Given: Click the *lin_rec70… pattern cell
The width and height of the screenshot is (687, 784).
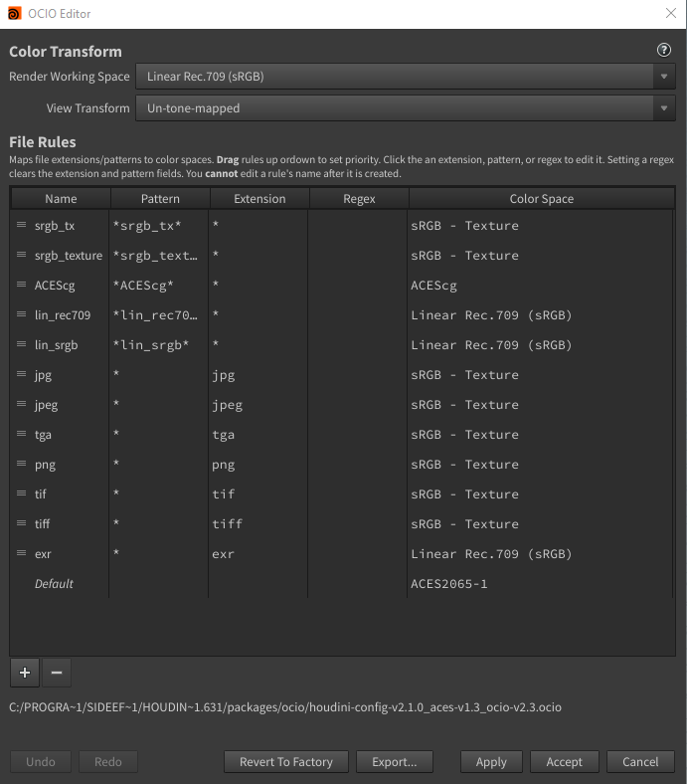Looking at the screenshot, I should (158, 315).
